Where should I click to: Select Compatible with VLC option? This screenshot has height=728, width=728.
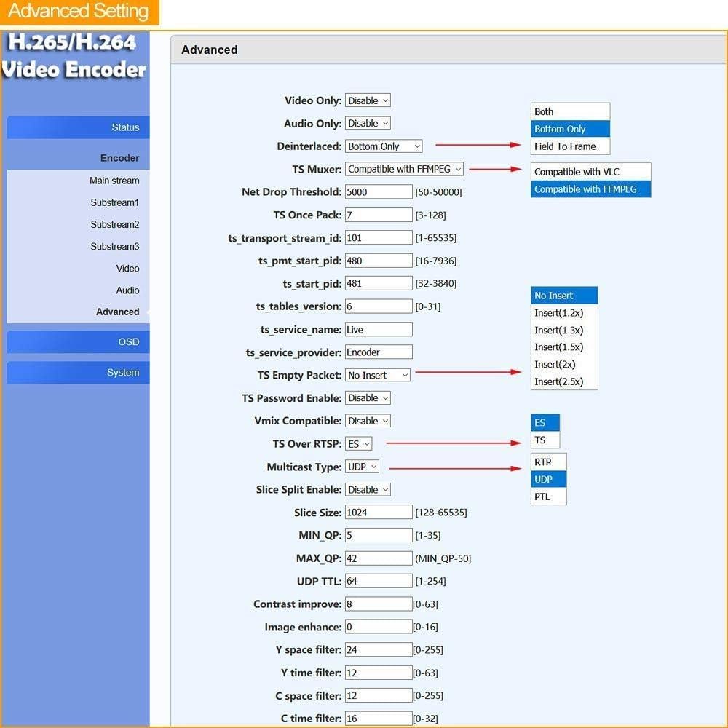click(590, 171)
